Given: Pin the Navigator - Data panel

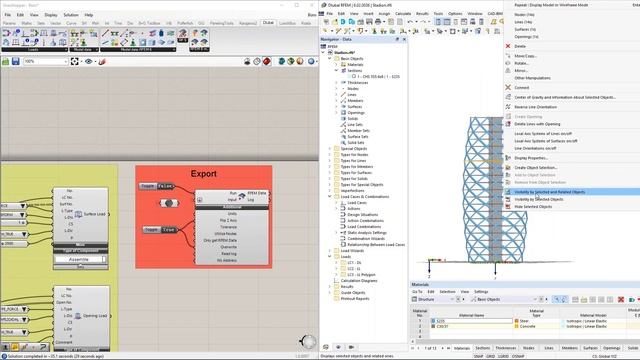Looking at the screenshot, I should [397, 39].
